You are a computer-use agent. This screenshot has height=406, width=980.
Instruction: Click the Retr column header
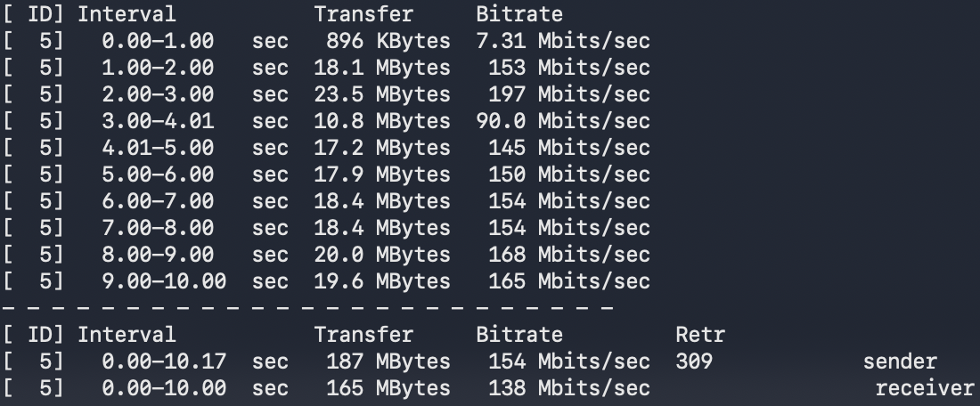click(700, 335)
